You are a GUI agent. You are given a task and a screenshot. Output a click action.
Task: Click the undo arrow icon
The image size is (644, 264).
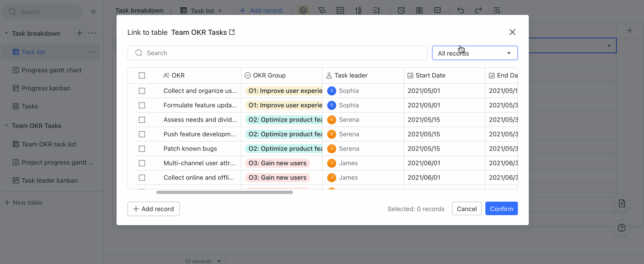(x=461, y=10)
